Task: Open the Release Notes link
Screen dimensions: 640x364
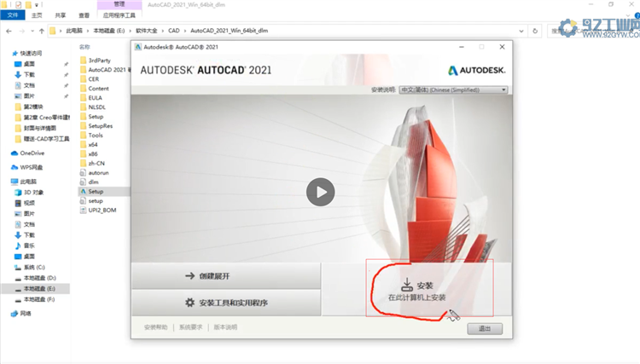Action: pos(225,326)
